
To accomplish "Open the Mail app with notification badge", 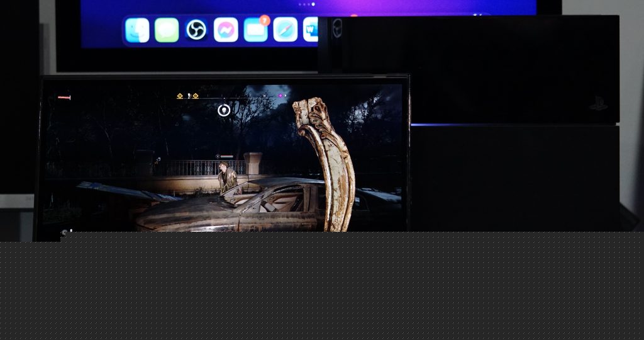I will point(255,30).
